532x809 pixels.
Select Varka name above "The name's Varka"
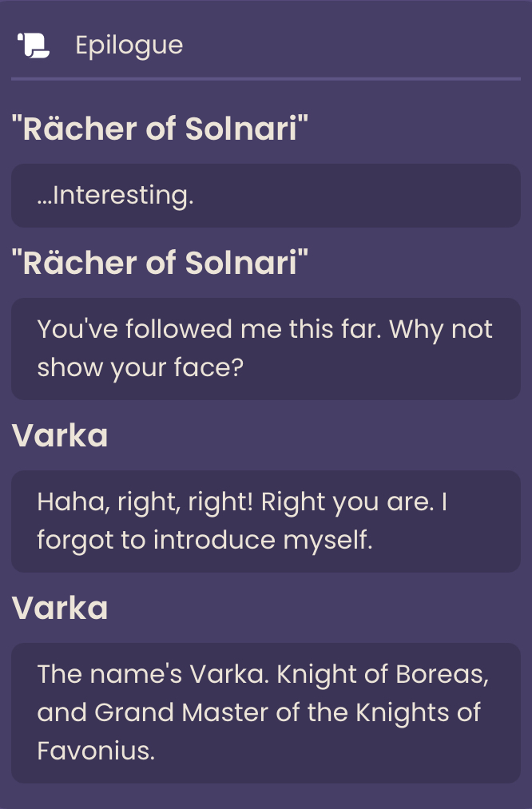click(60, 608)
